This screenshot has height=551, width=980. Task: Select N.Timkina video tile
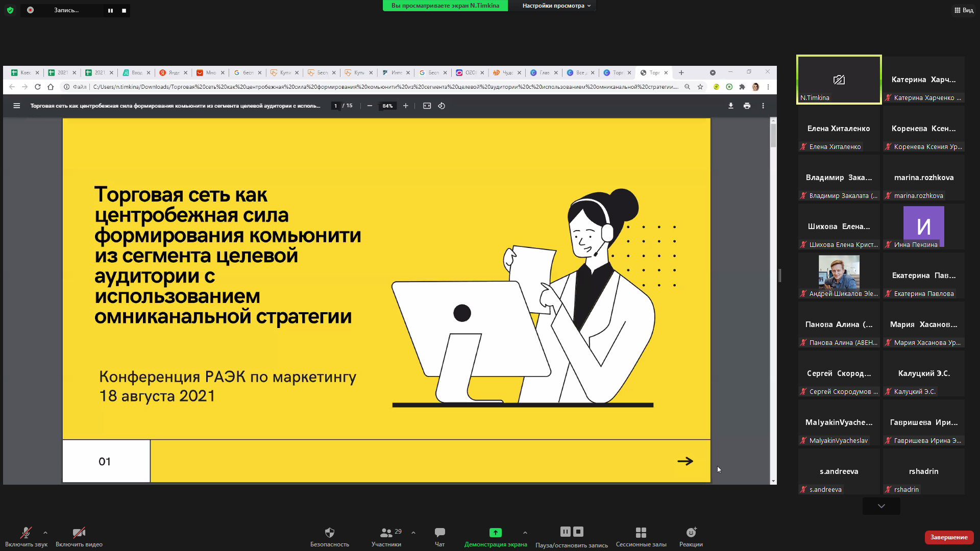[839, 80]
